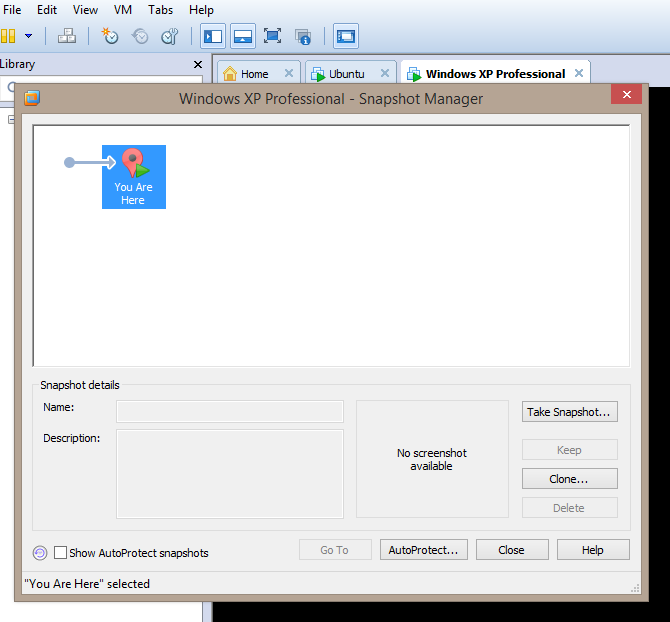Click the Go To button
Screen dimensions: 670x622
tap(335, 550)
